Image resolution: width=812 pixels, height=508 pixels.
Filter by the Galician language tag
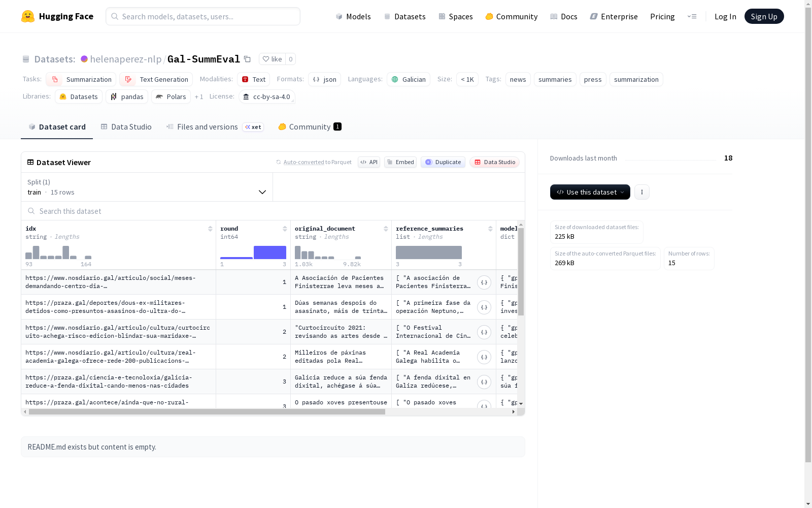pyautogui.click(x=409, y=79)
